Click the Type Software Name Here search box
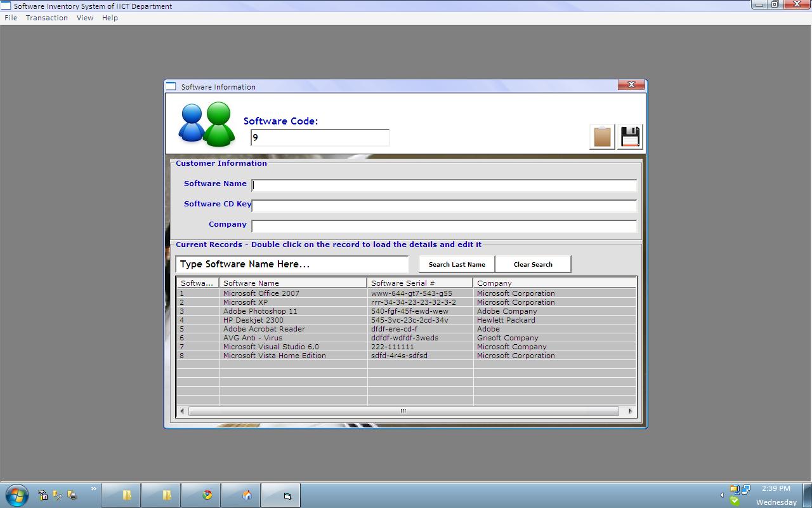The height and width of the screenshot is (508, 812). pos(292,264)
